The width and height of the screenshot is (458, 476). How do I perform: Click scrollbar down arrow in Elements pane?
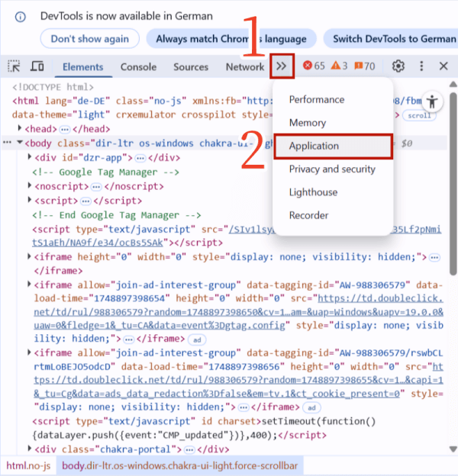click(x=453, y=449)
